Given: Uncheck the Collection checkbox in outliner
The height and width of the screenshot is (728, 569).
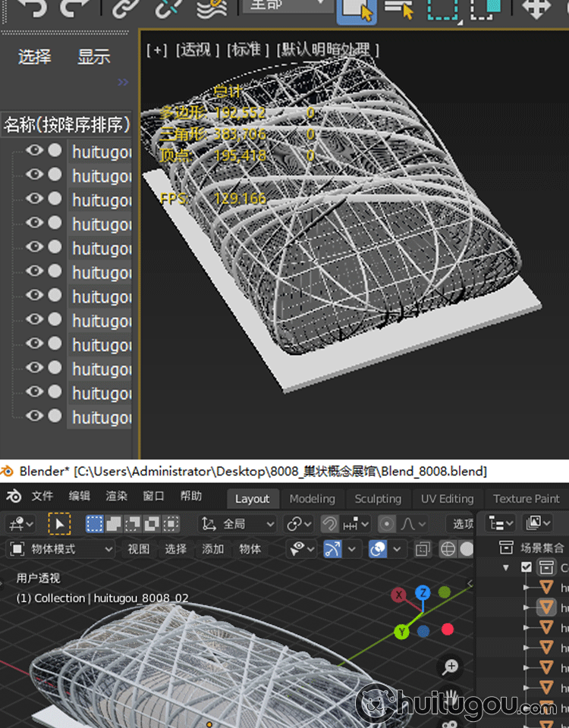Looking at the screenshot, I should click(x=527, y=567).
